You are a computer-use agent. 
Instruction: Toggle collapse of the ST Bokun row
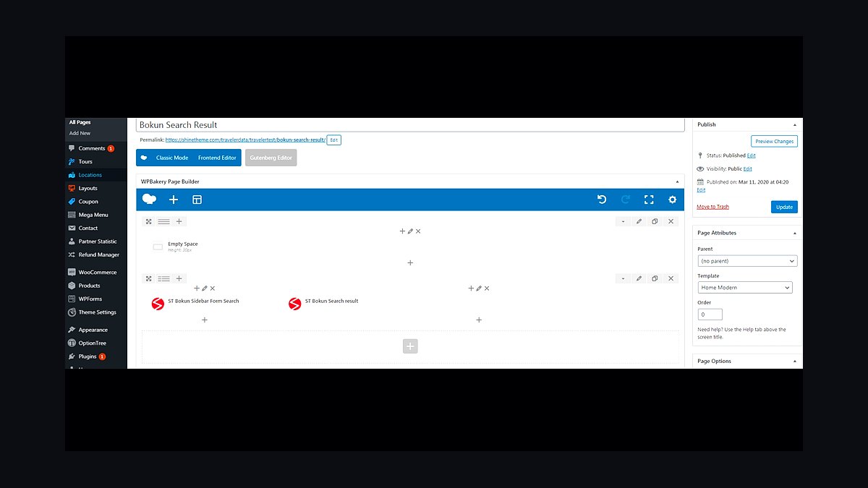(623, 278)
